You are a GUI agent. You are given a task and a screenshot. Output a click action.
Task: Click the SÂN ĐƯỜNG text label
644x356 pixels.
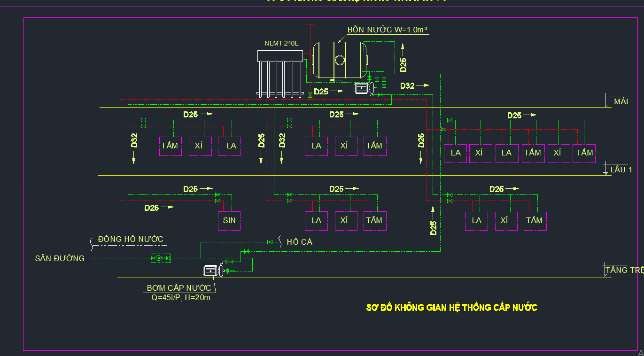pyautogui.click(x=60, y=258)
